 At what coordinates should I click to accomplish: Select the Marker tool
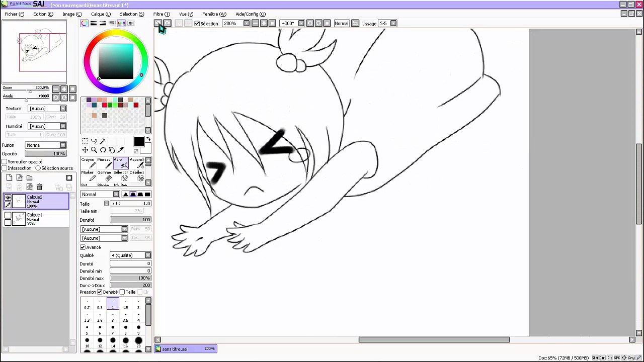click(88, 176)
